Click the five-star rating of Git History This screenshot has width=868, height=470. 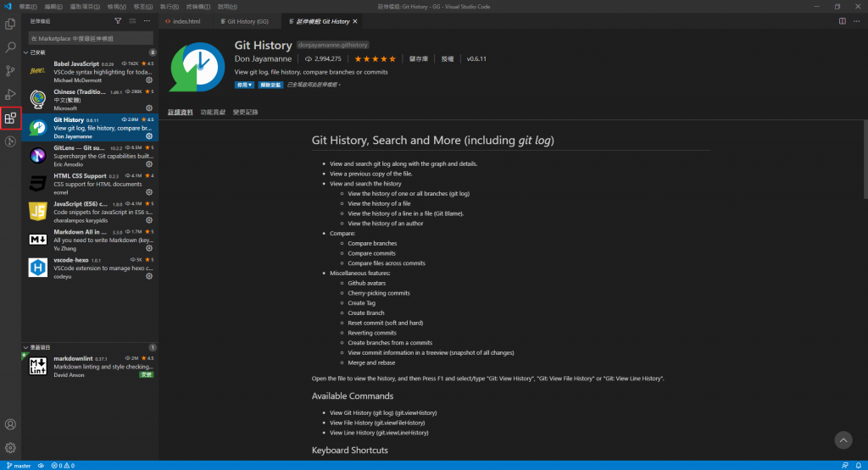pos(376,58)
